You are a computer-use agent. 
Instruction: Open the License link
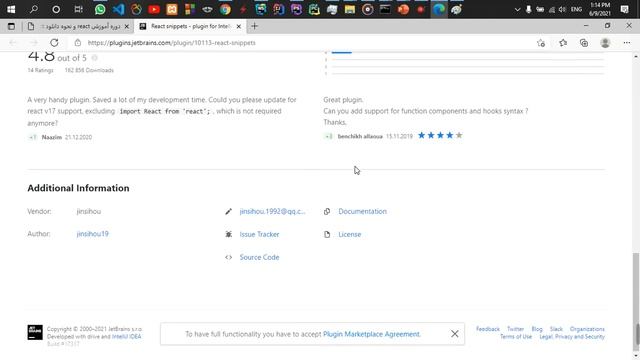[349, 234]
